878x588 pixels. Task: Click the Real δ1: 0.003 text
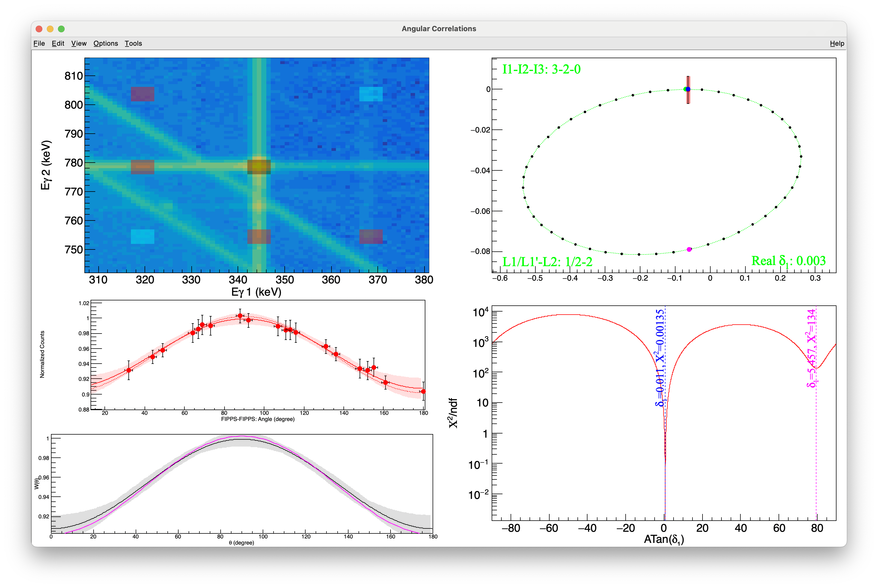(788, 261)
